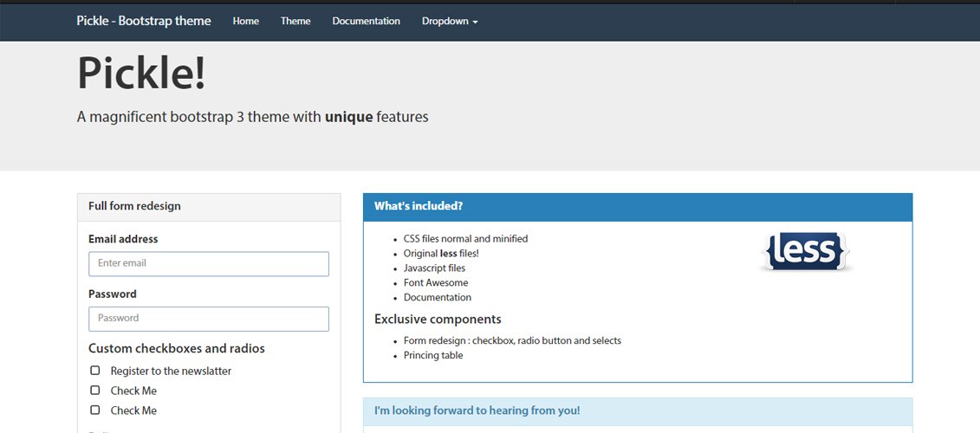Click the Password field label
Viewport: 980px width, 433px height.
click(113, 294)
